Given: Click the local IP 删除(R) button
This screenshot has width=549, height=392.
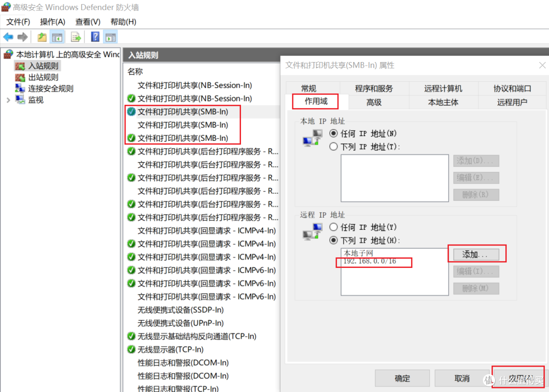Looking at the screenshot, I should coord(476,194).
